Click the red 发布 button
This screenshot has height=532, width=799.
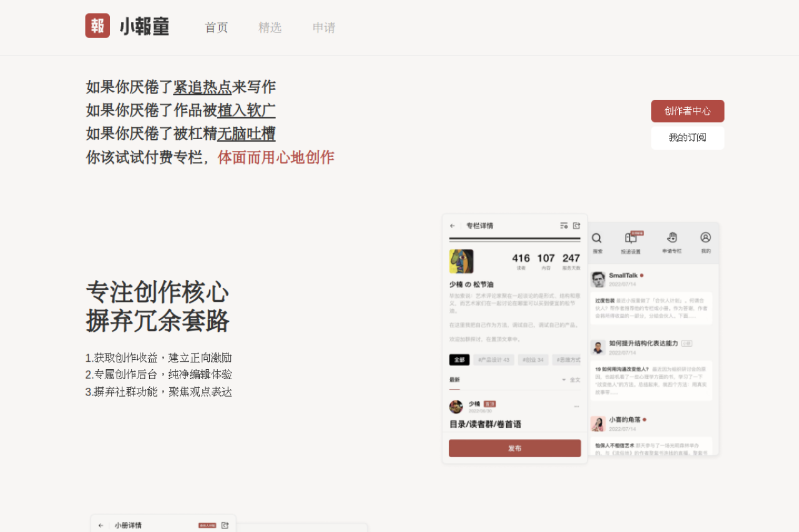pos(515,448)
